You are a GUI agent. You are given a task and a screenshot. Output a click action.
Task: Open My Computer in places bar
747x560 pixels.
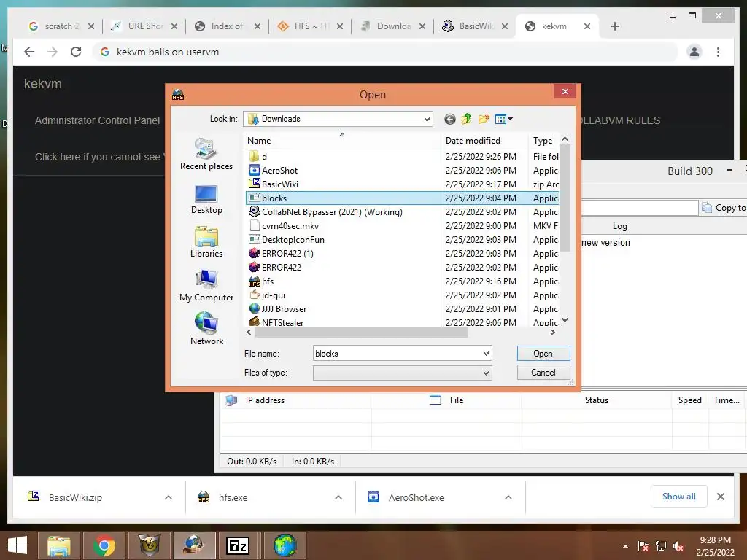point(206,286)
